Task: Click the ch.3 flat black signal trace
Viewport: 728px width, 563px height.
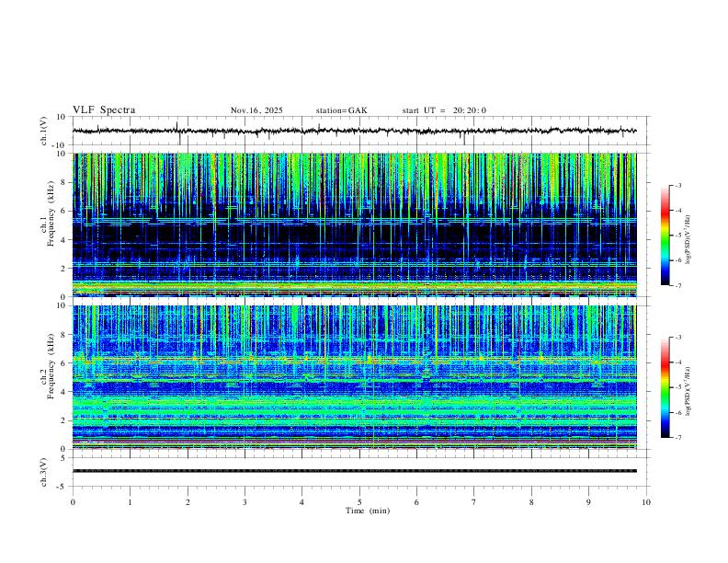Action: (x=355, y=471)
